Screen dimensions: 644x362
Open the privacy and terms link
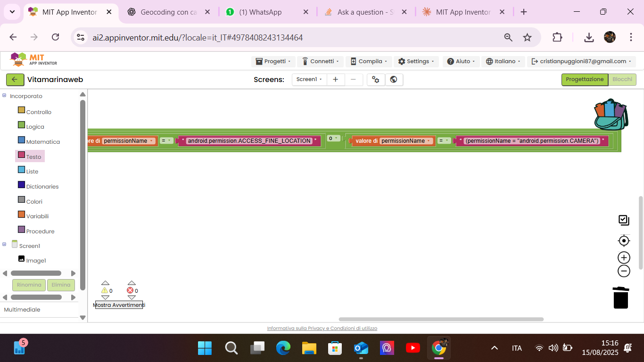tap(322, 329)
